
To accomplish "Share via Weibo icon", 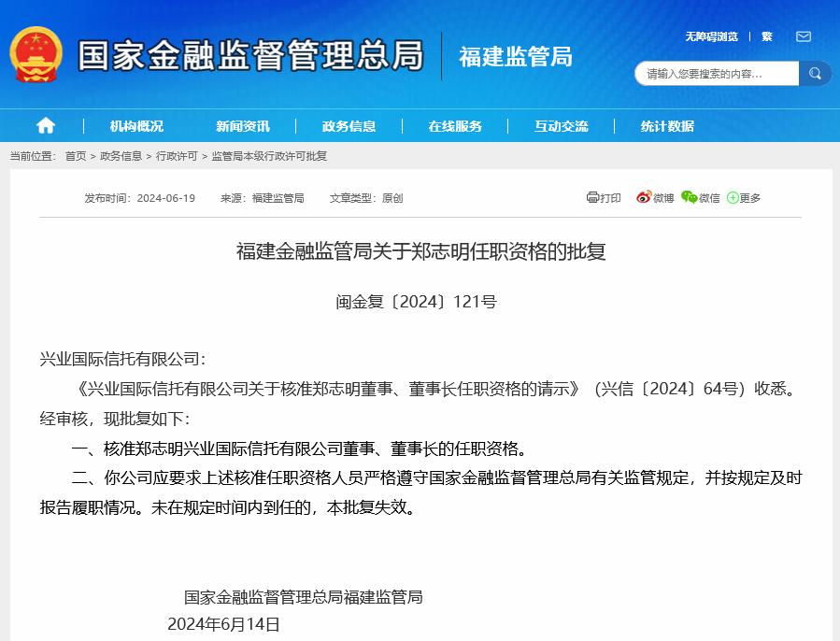I will pos(644,197).
